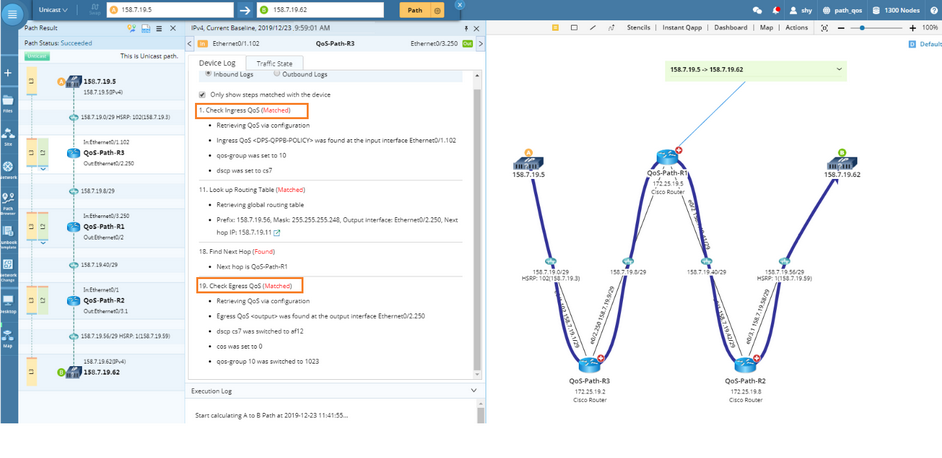Open the path_qos domain selector

click(x=843, y=10)
